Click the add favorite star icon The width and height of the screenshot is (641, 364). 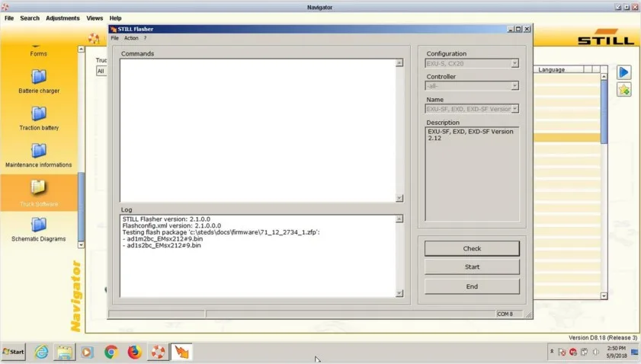tap(623, 89)
